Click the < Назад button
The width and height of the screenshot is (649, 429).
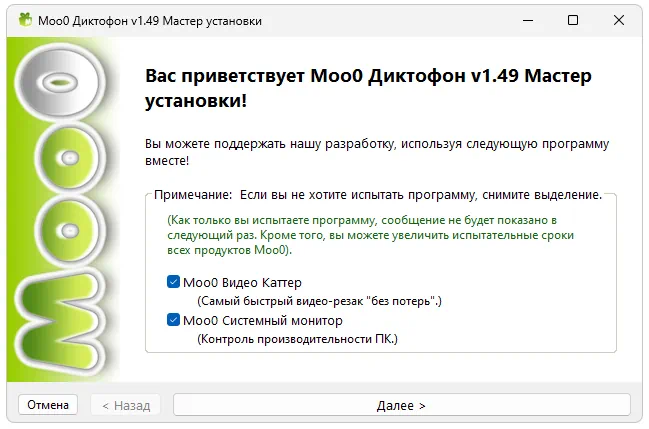(x=126, y=405)
